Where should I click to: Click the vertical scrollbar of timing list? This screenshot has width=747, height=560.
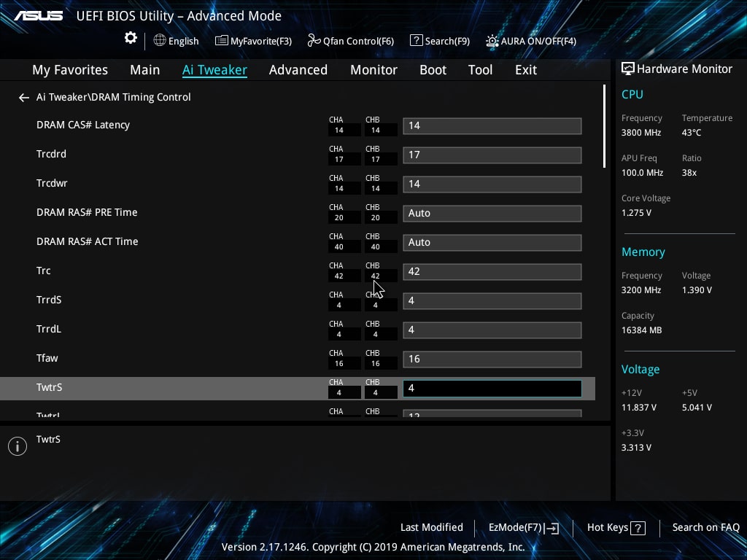(x=604, y=126)
